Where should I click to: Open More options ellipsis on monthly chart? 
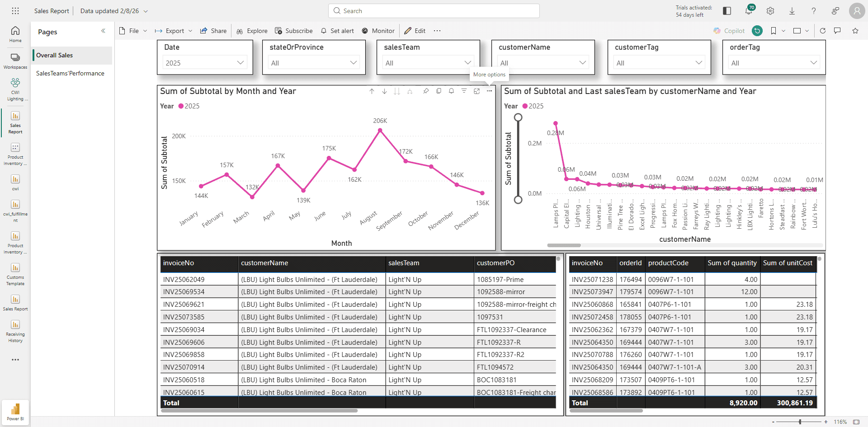point(489,91)
